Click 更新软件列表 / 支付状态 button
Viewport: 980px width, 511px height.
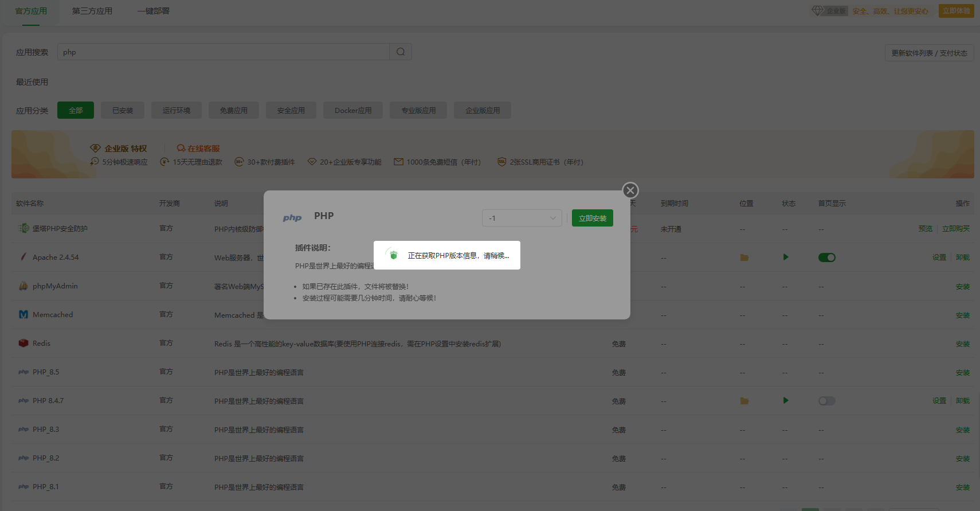coord(929,53)
